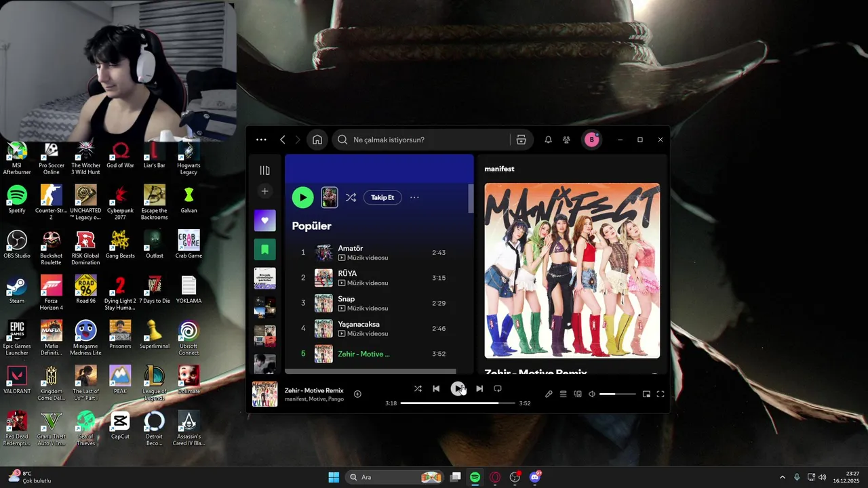Open Your Episodes green bookmark playlist
Viewport: 868px width, 488px height.
pos(265,249)
